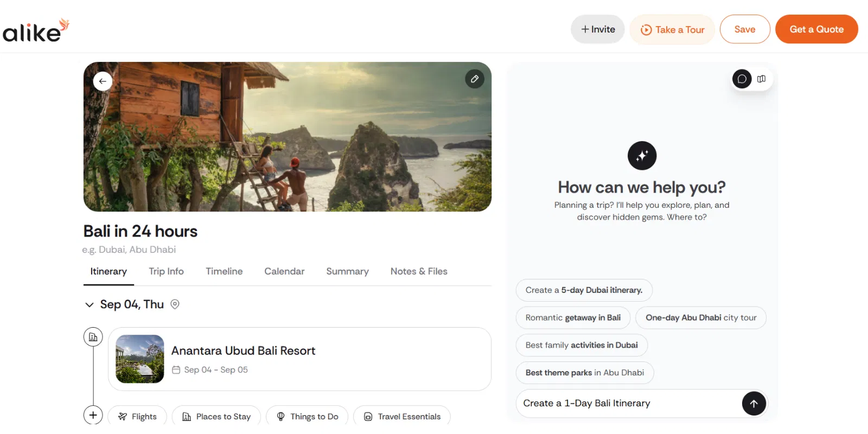Viewport: 868px width, 434px height.
Task: Add an item with the plus circle
Action: (x=93, y=415)
